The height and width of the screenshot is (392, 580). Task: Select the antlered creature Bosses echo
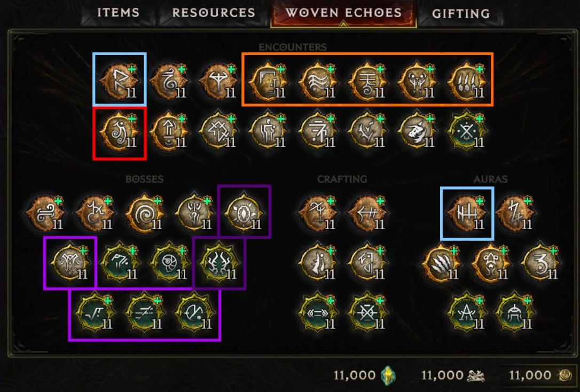[219, 263]
